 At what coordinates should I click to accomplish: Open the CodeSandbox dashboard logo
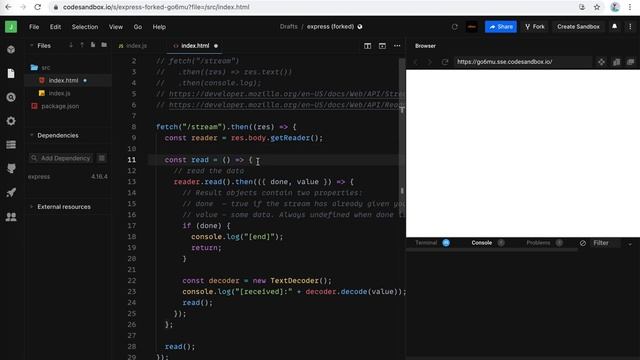[x=11, y=27]
